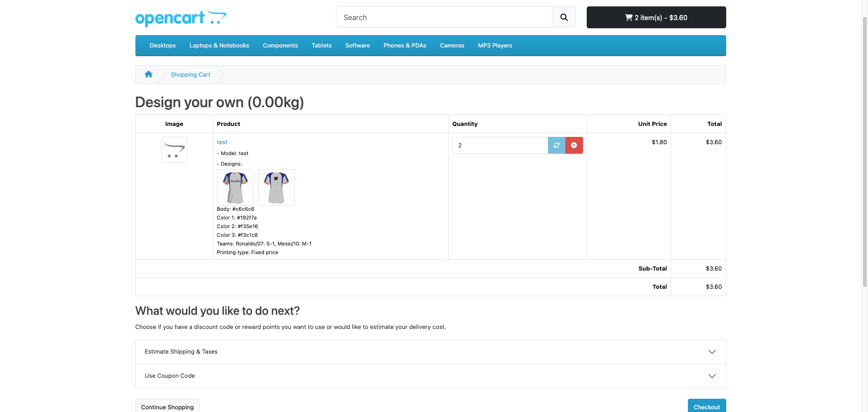Update quantity with the refresh icon
Image resolution: width=868 pixels, height=412 pixels.
[x=556, y=145]
